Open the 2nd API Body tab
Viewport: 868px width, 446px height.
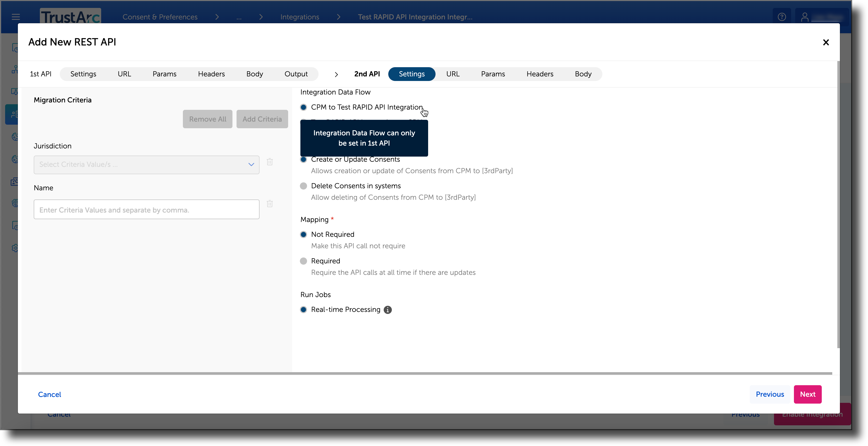point(583,74)
